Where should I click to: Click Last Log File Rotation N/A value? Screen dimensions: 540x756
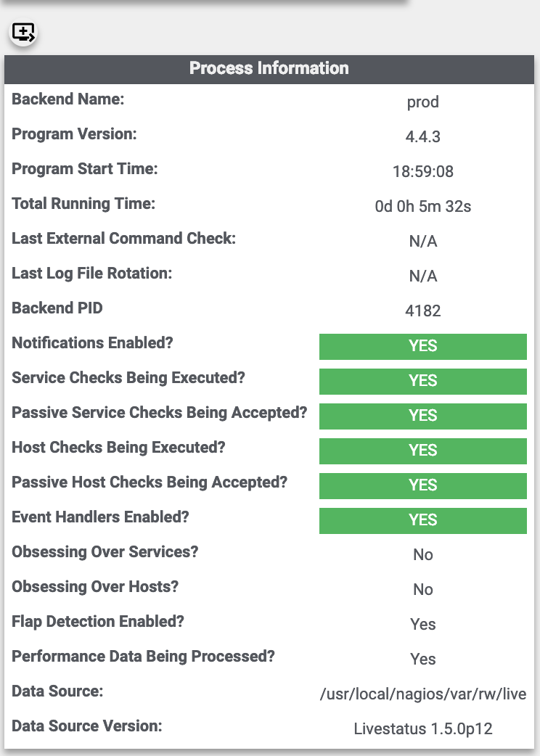pyautogui.click(x=422, y=276)
